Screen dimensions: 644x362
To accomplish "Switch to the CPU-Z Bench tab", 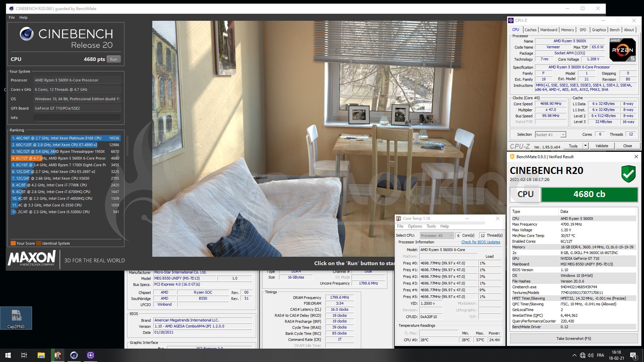I will [614, 30].
